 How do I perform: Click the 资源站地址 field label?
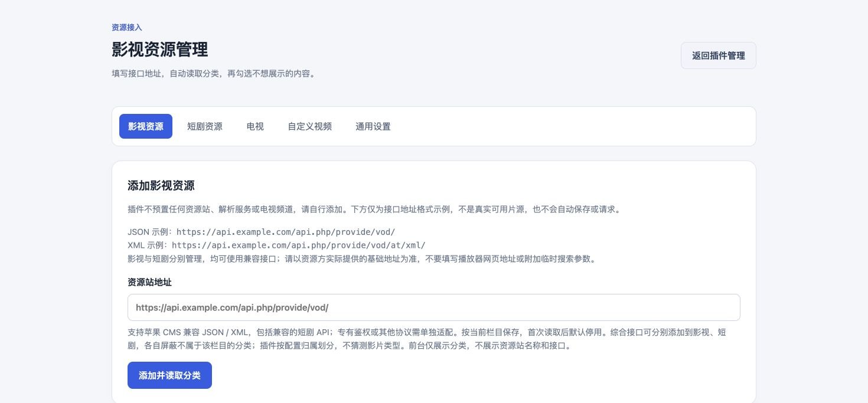(x=150, y=282)
